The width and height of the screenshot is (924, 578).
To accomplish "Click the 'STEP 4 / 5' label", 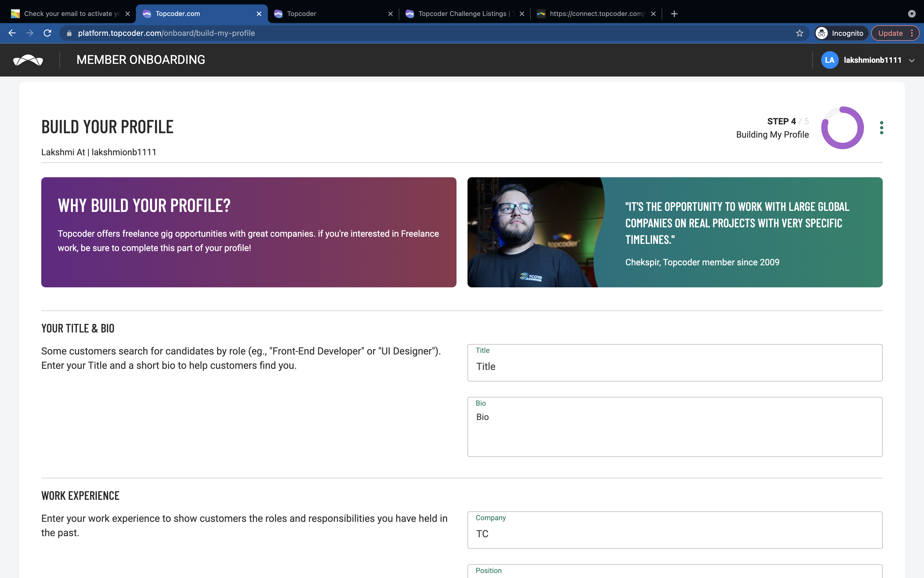I will pos(788,122).
